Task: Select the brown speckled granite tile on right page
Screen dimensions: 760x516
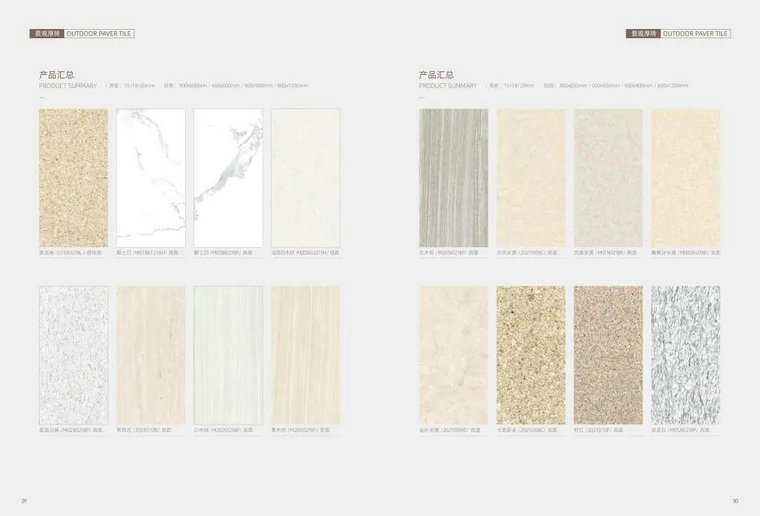Action: click(608, 355)
